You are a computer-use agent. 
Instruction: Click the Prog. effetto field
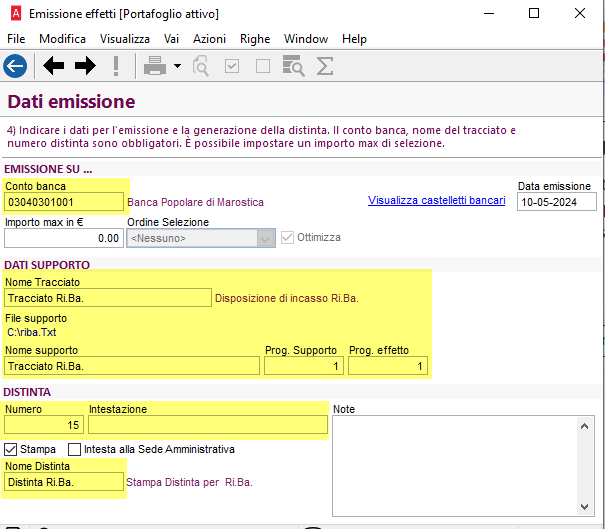388,366
